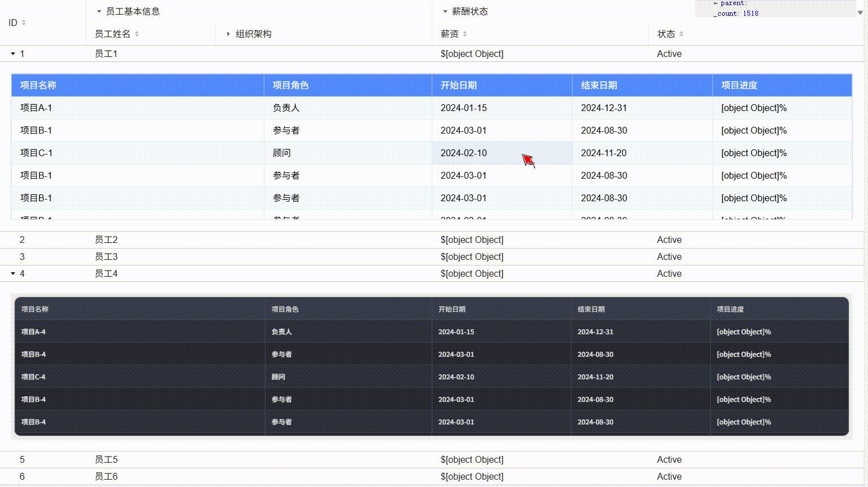Sort by the ID column icon
This screenshot has width=868, height=487.
click(24, 23)
